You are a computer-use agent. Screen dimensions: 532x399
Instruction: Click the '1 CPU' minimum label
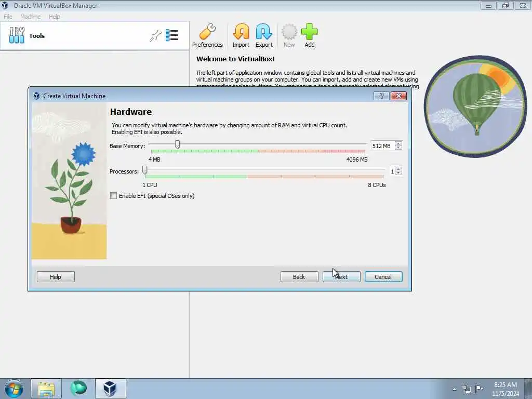point(150,185)
